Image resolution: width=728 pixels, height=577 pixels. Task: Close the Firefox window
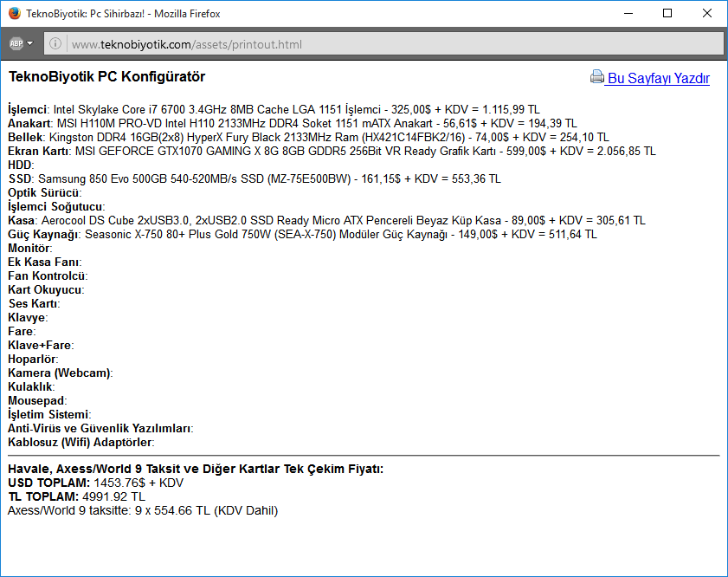pos(706,14)
